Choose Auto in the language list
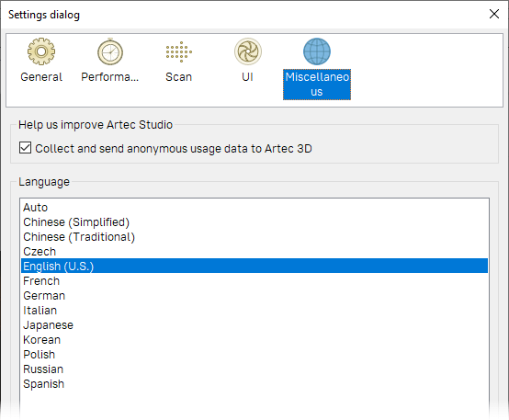 tap(254, 207)
